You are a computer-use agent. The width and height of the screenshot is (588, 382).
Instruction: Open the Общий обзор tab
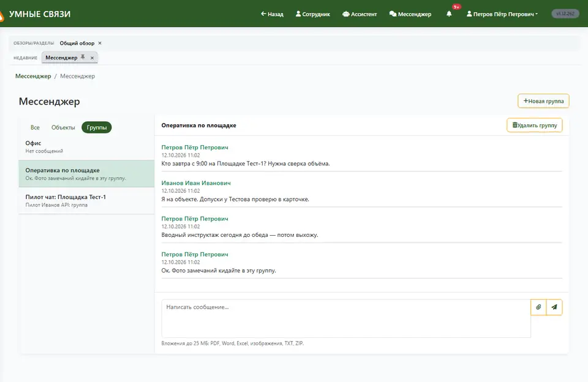77,43
